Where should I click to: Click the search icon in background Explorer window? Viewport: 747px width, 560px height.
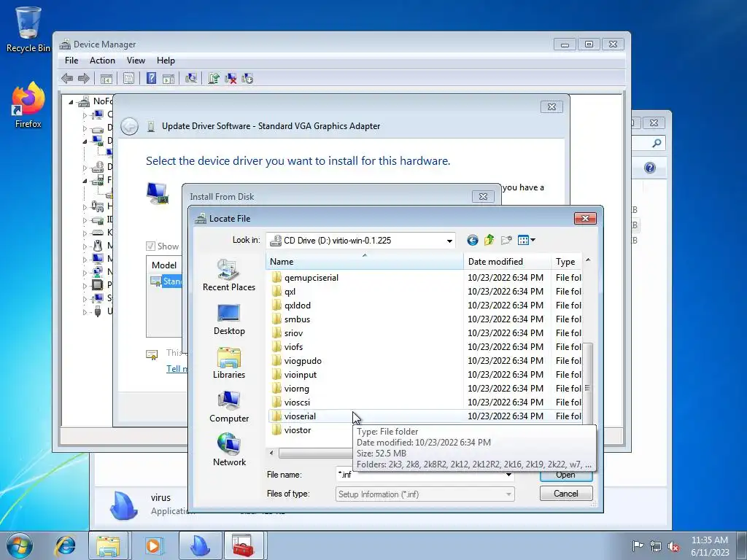657,143
